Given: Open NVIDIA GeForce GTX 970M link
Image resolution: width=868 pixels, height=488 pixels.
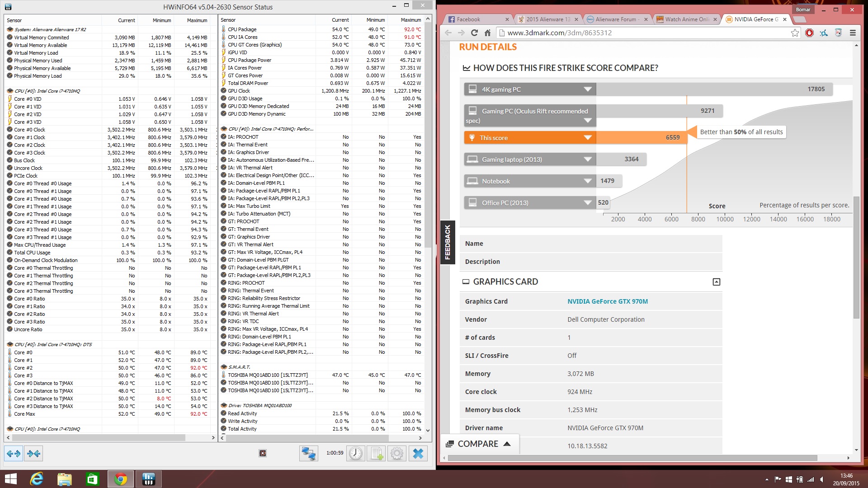Looking at the screenshot, I should [x=608, y=301].
